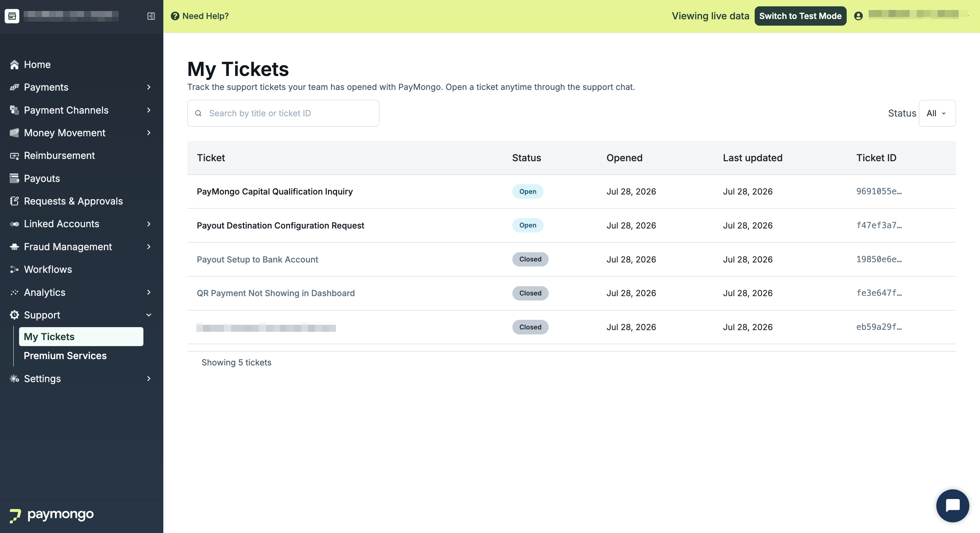
Task: Click ticket ID 19850e6e…
Action: (879, 259)
